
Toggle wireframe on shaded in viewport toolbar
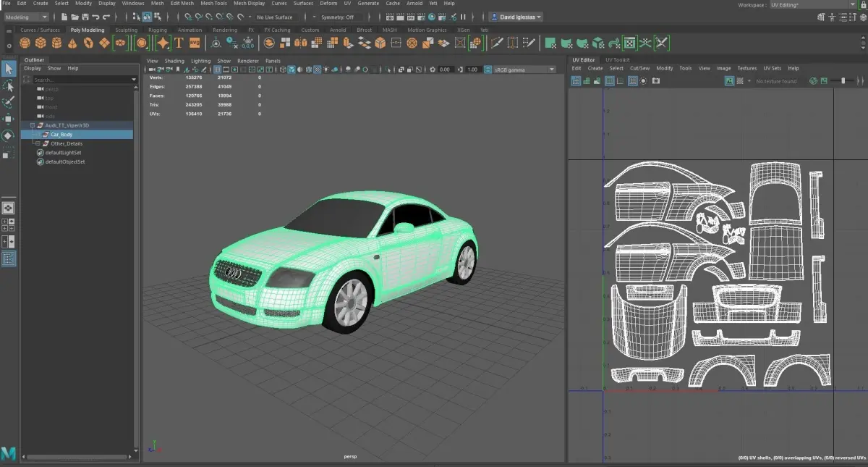pyautogui.click(x=309, y=70)
